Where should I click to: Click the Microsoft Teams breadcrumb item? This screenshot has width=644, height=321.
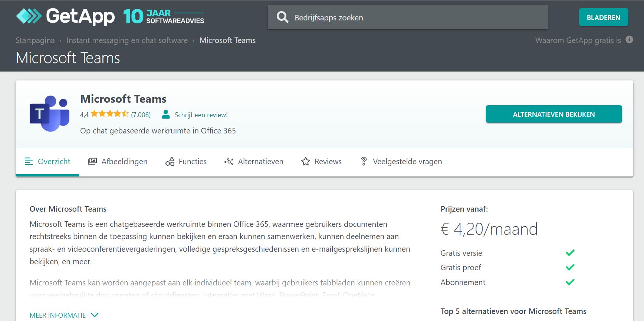coord(228,40)
